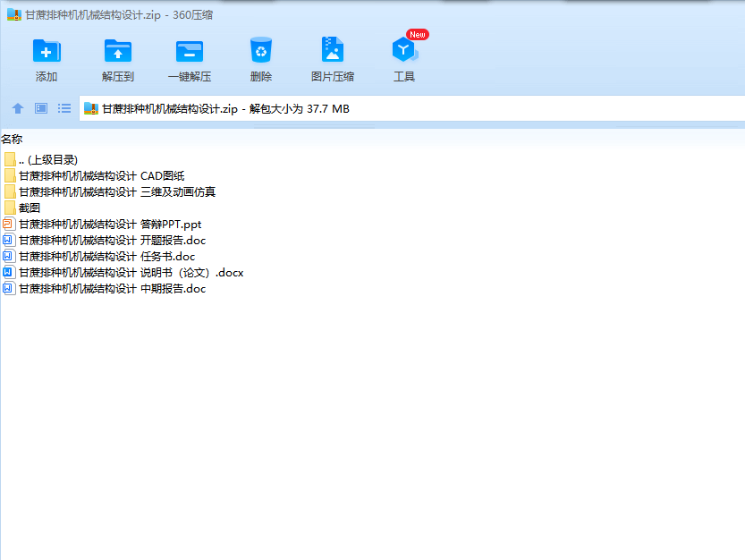Click the 一键解压 one-click extract icon
The height and width of the screenshot is (560, 745).
[x=189, y=51]
